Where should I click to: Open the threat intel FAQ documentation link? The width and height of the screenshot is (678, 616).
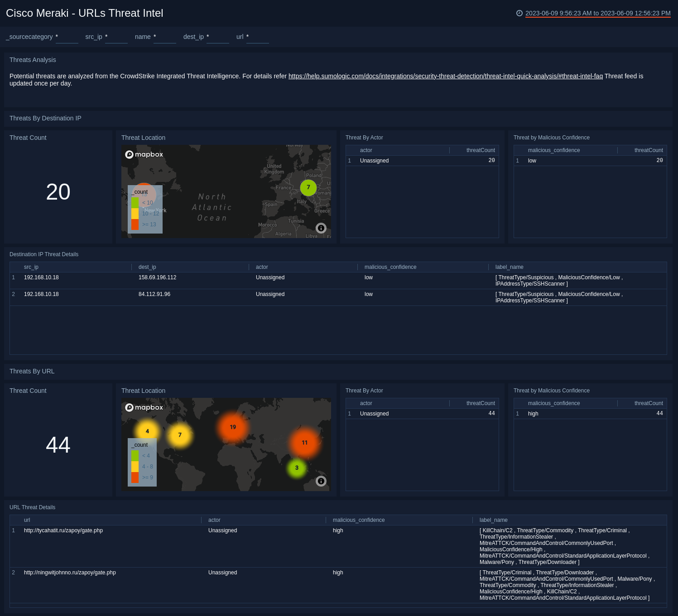click(x=445, y=76)
